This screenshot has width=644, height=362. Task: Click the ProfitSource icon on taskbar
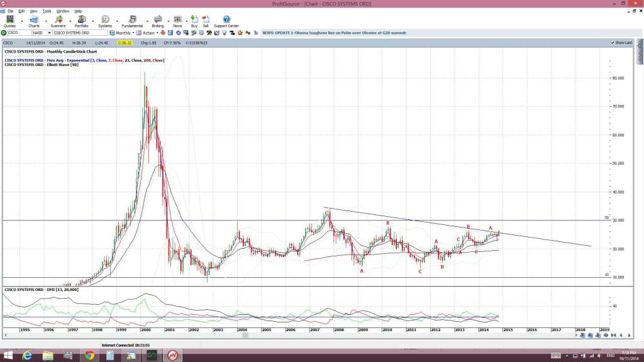pyautogui.click(x=172, y=356)
